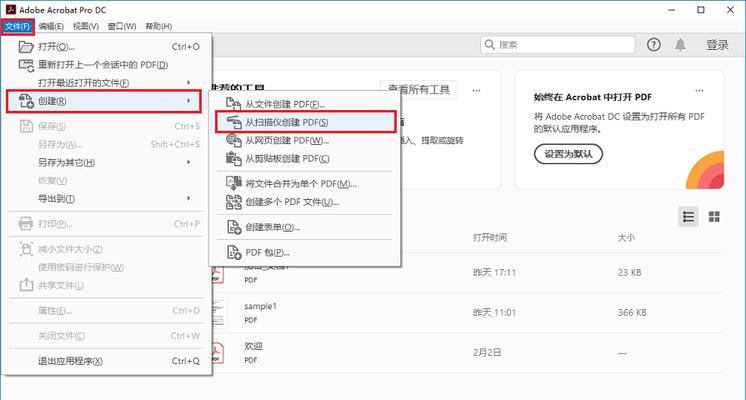Select 重新打开上一个会话中的 PDF
This screenshot has height=400, width=746.
point(103,65)
